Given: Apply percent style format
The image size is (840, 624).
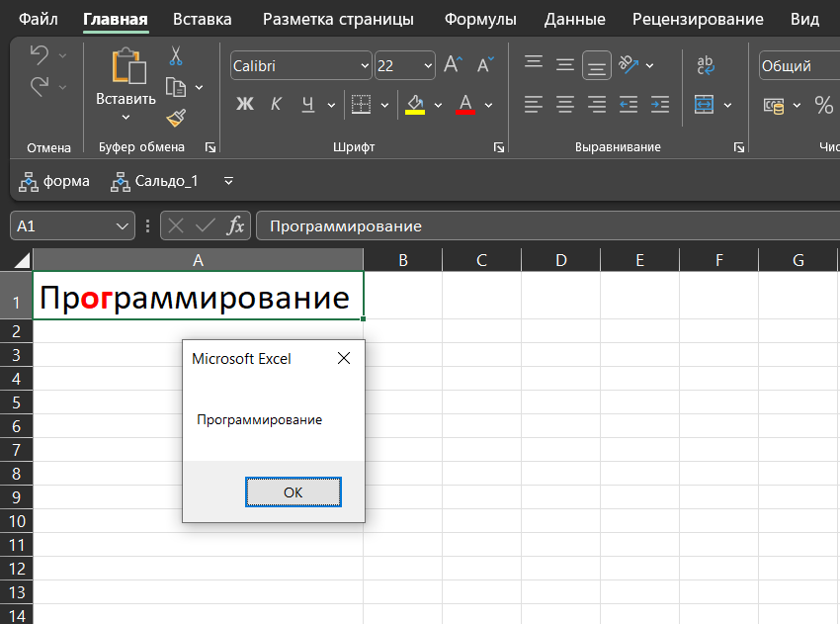Looking at the screenshot, I should click(x=824, y=105).
